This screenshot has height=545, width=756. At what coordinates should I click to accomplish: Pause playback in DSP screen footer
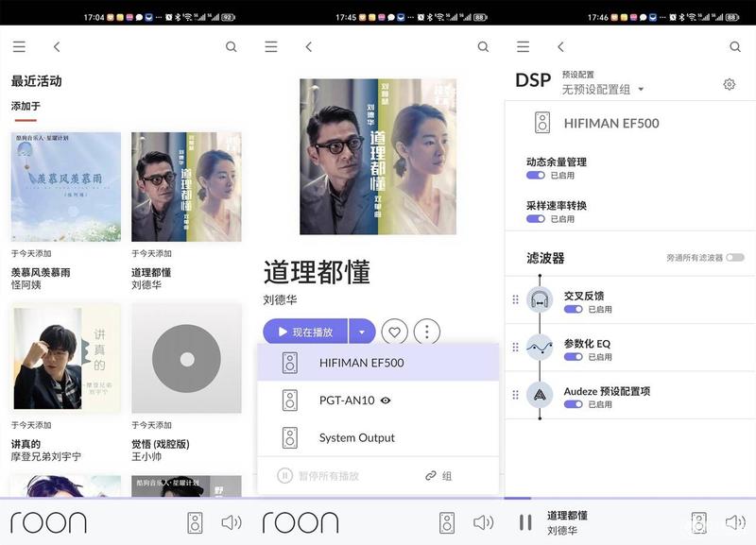[x=525, y=523]
